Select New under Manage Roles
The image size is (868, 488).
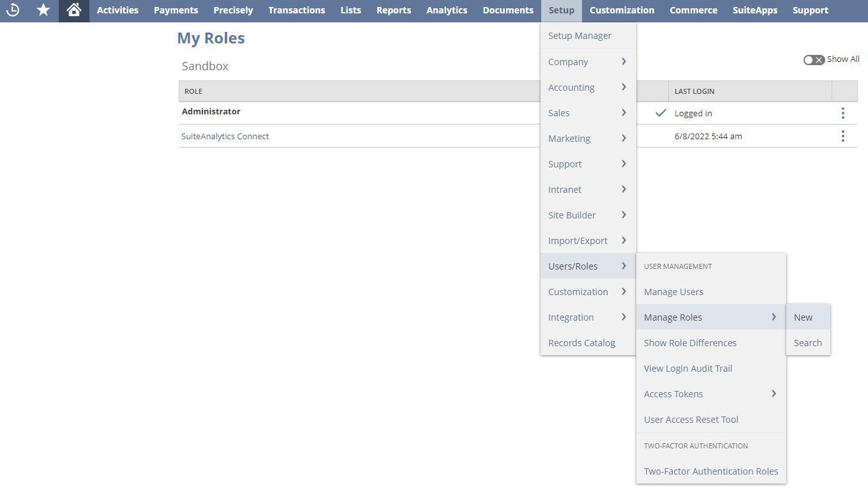(x=804, y=317)
